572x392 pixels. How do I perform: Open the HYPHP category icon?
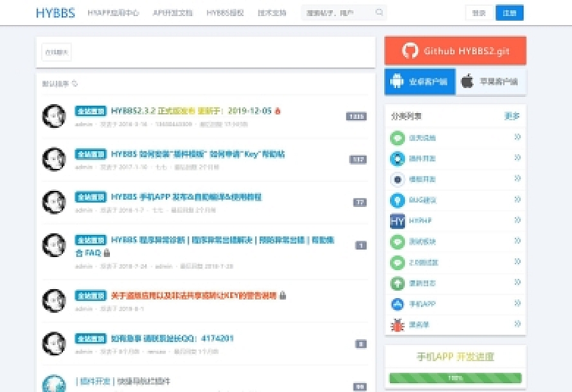tap(398, 220)
